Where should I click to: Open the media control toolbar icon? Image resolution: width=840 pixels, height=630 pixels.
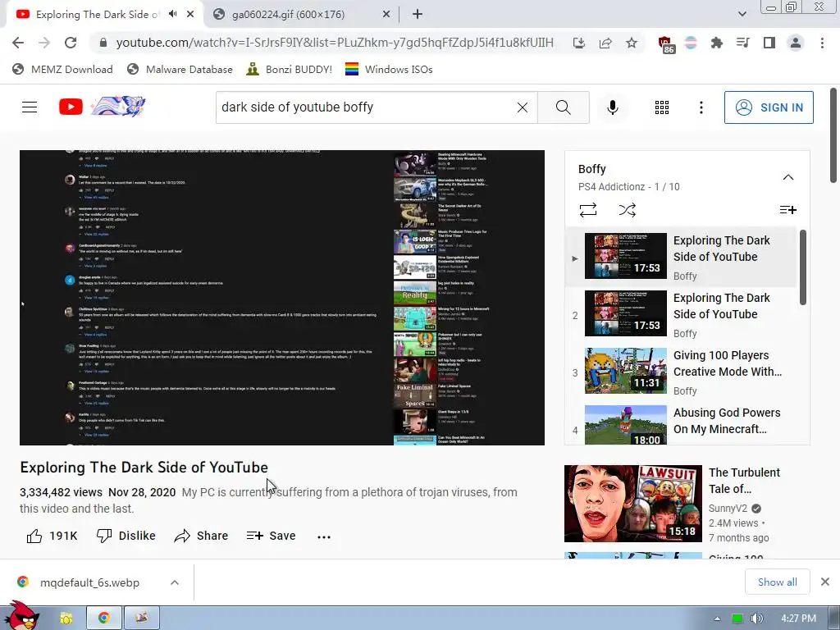click(742, 43)
